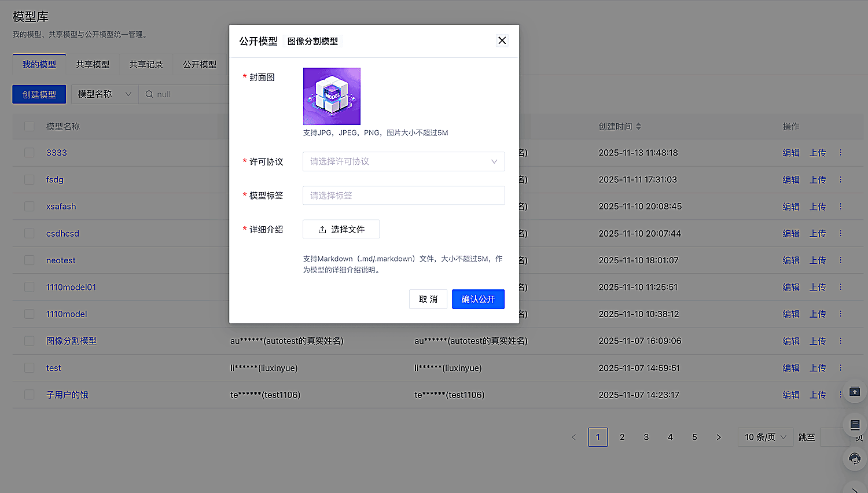868x493 pixels.
Task: Switch to the 共享模型 tab
Action: point(93,64)
